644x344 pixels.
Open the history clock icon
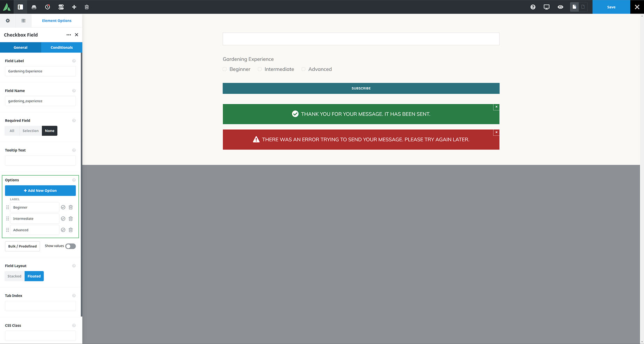click(47, 7)
